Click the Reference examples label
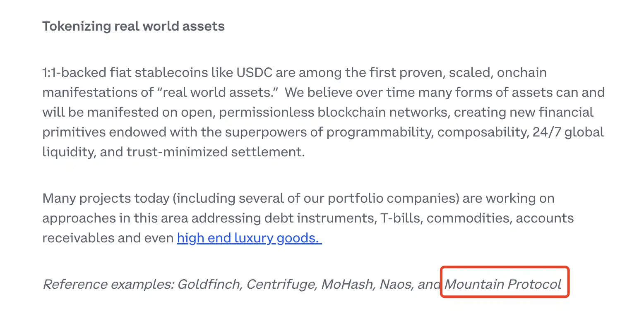 coord(108,284)
